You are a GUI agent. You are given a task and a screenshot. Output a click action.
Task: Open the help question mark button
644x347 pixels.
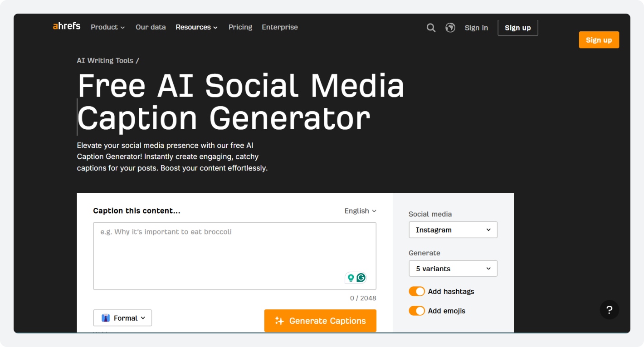point(609,310)
